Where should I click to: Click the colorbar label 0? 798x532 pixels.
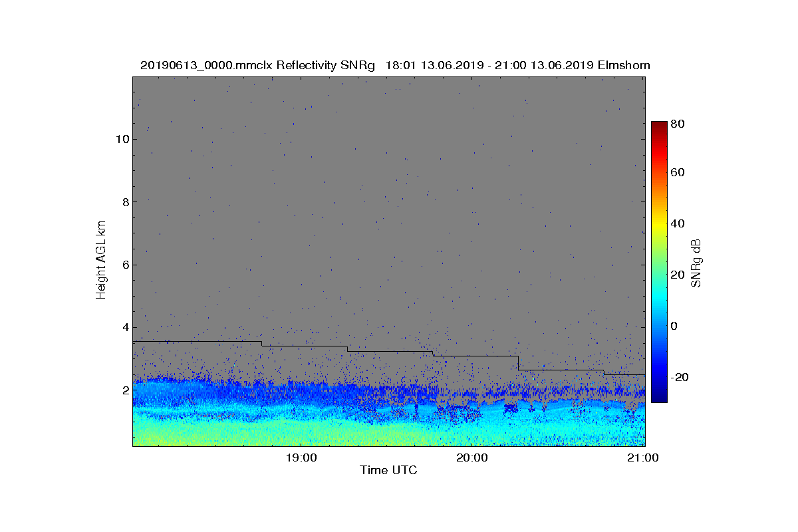point(674,326)
